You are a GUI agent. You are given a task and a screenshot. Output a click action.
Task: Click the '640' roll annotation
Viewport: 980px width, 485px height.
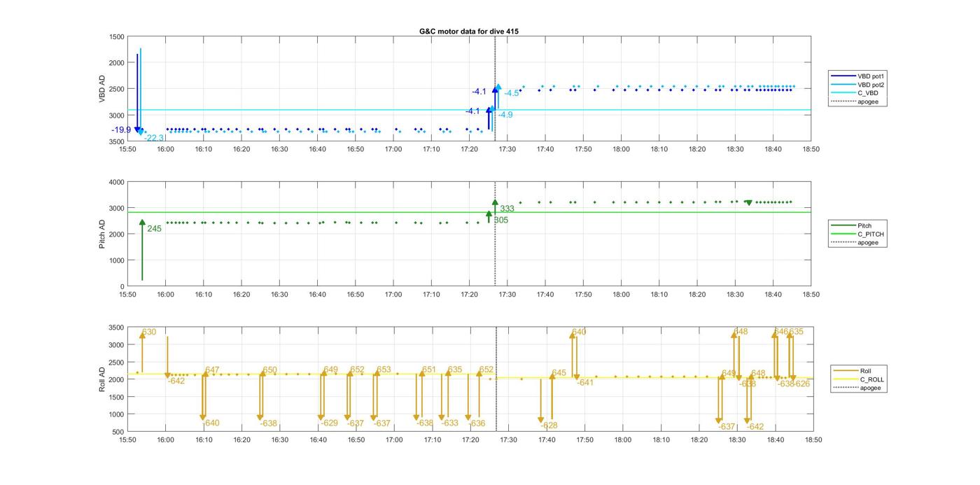tap(579, 332)
